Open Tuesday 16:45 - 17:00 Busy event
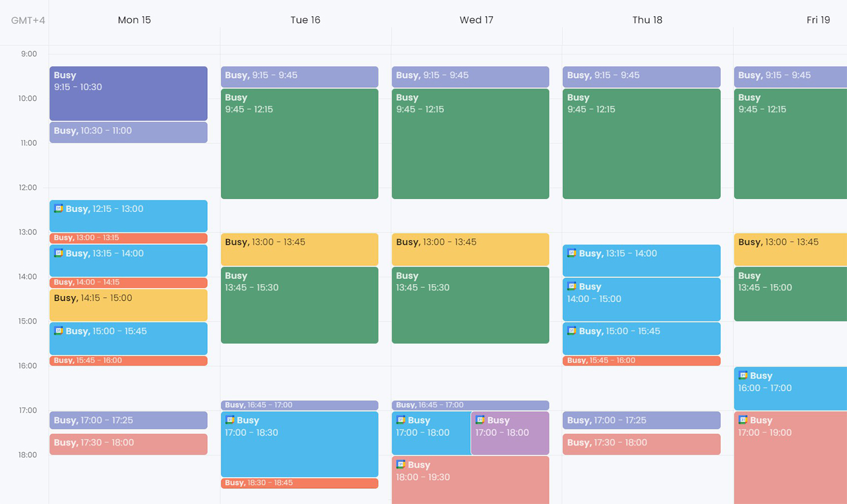847x504 pixels. (299, 405)
